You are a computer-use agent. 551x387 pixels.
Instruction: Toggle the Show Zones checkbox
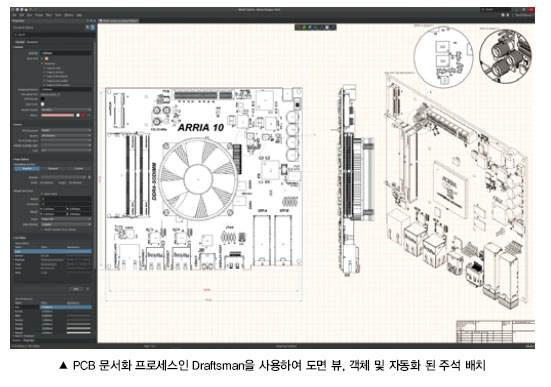coord(42,194)
